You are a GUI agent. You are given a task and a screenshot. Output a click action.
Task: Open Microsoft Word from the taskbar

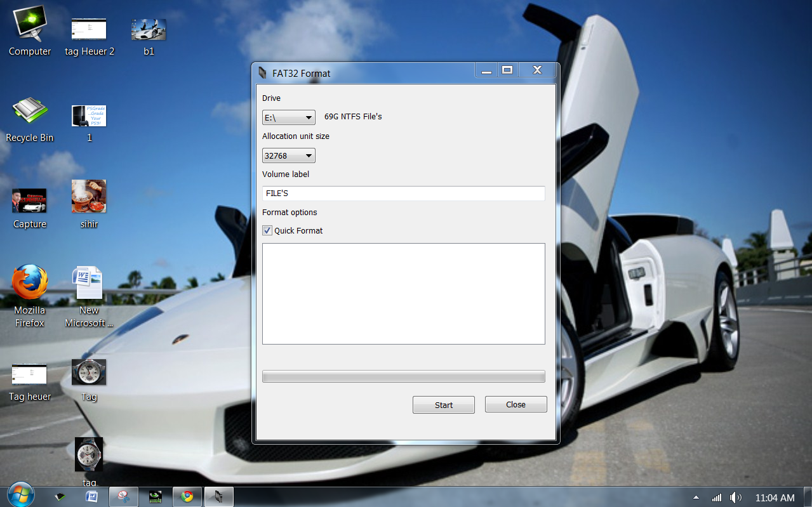[x=91, y=496]
